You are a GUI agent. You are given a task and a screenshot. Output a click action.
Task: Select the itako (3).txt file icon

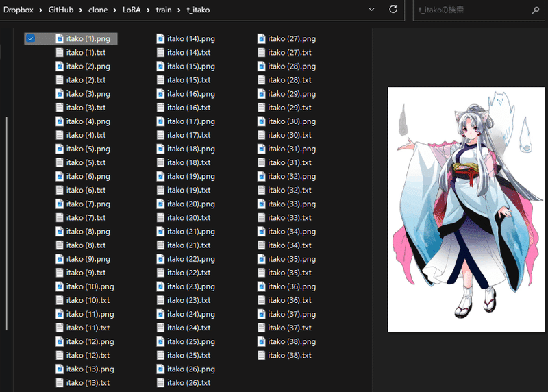(60, 108)
